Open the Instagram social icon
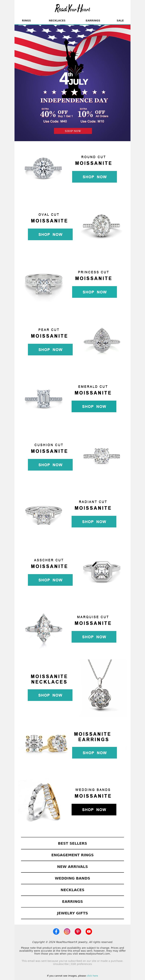Screen dimensions: 145x980 click(x=67, y=931)
